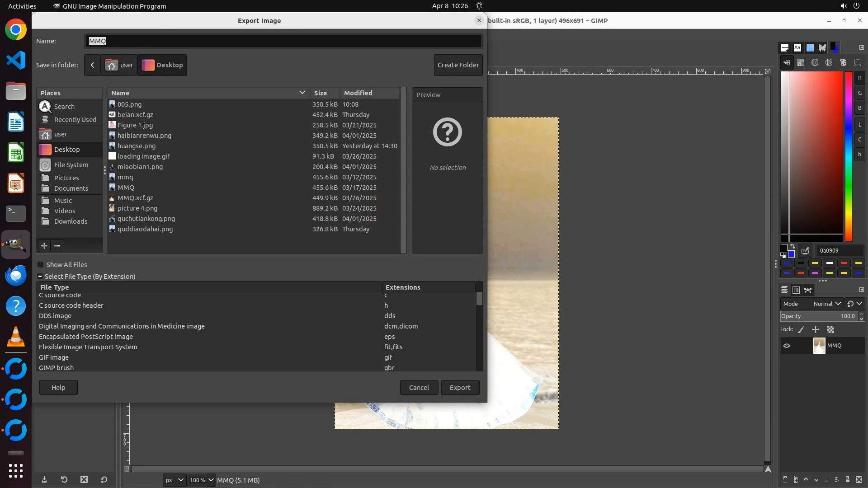This screenshot has width=868, height=488.
Task: Click the Create Folder button
Action: click(x=458, y=65)
